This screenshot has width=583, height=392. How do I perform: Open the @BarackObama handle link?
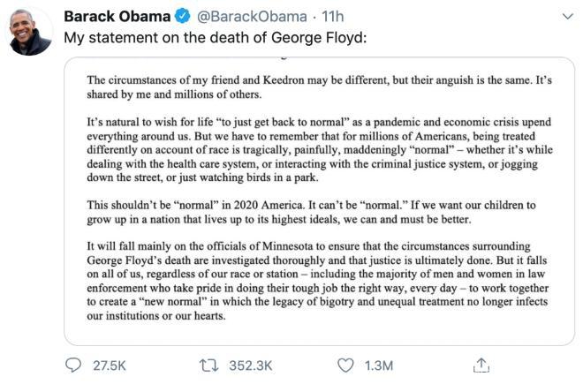tap(253, 17)
